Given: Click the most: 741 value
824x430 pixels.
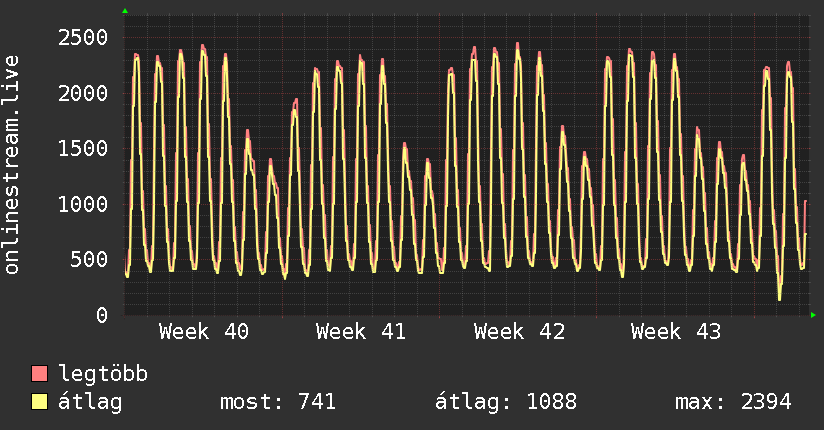Looking at the screenshot, I should coord(278,402).
